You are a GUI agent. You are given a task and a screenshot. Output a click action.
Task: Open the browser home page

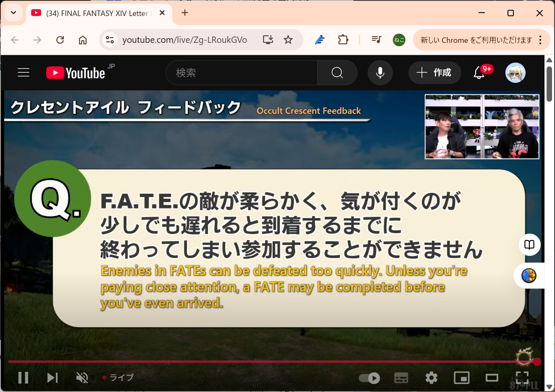(83, 40)
